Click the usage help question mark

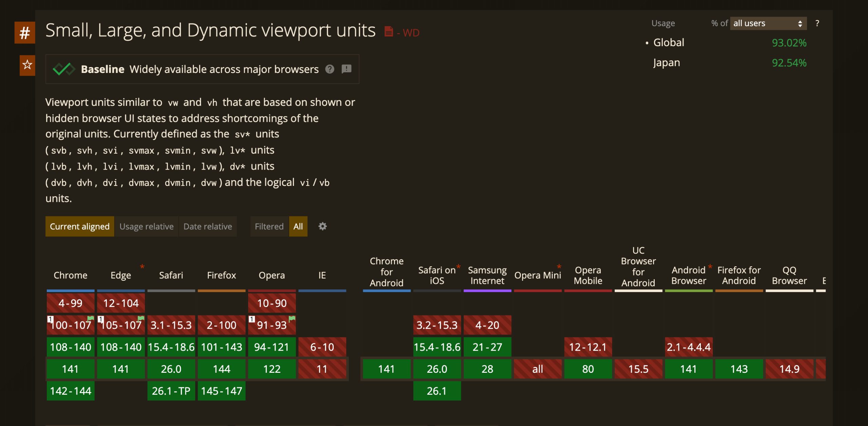click(817, 23)
